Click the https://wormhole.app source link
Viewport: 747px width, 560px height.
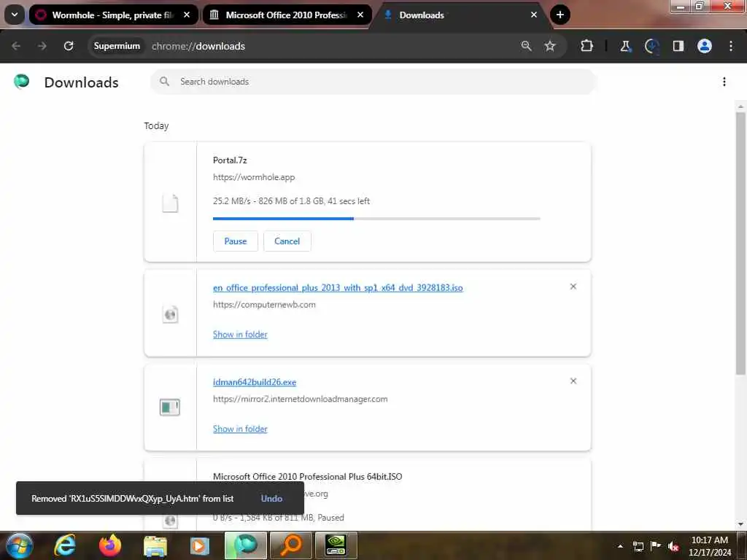[254, 177]
